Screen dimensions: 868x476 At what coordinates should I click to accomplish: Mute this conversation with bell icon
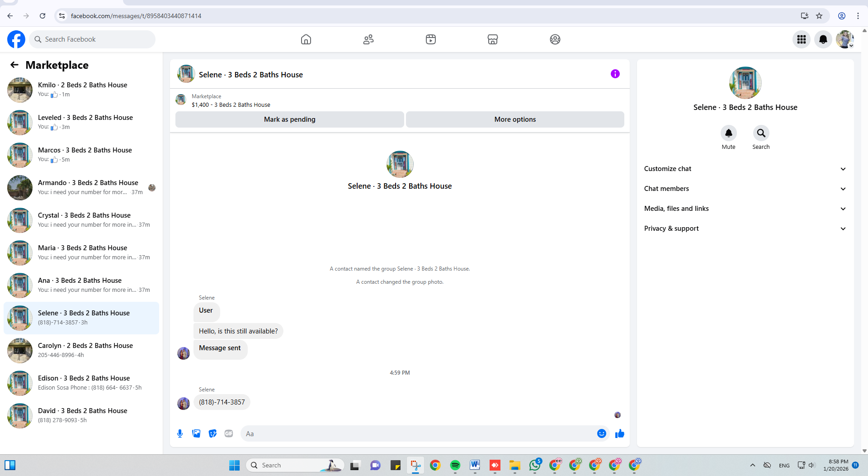point(729,133)
